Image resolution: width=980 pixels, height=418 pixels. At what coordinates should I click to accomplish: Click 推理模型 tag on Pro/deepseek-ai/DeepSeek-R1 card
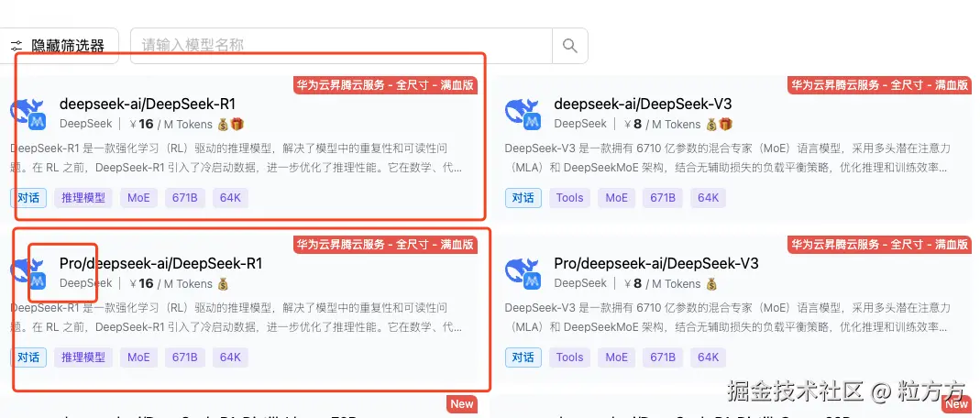coord(83,357)
